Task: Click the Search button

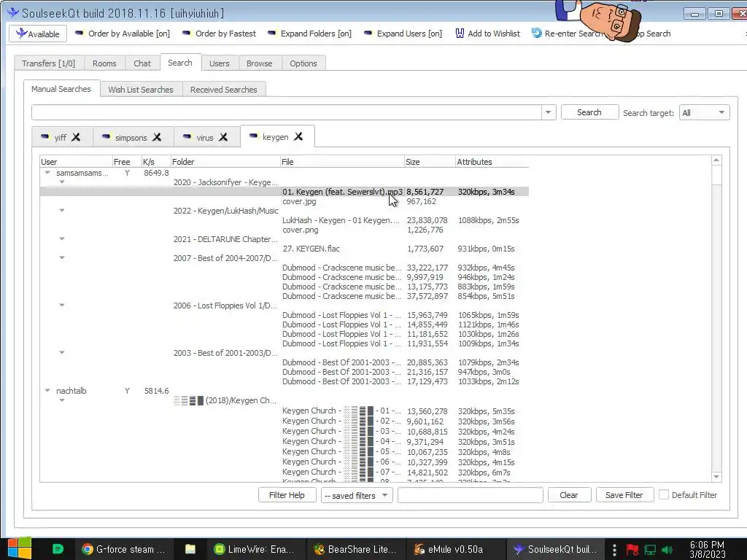Action: [x=589, y=112]
